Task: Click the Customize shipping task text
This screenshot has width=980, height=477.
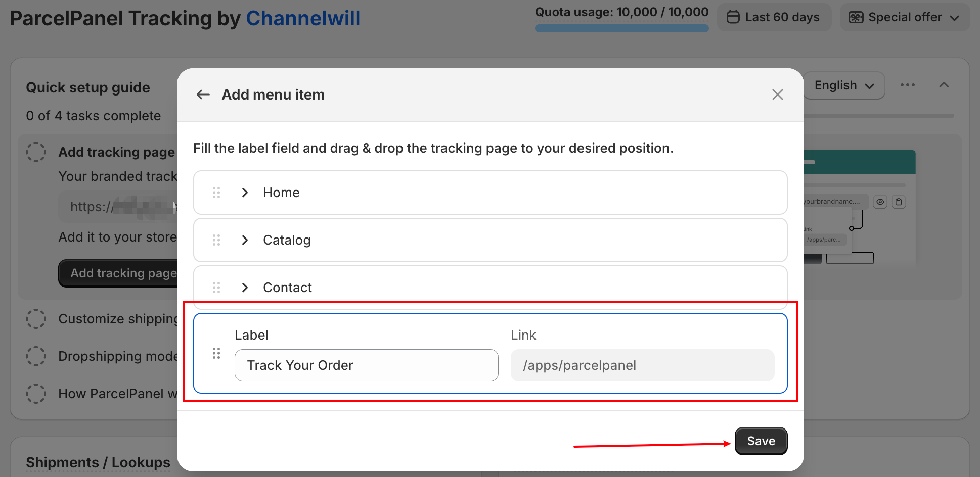Action: (118, 319)
